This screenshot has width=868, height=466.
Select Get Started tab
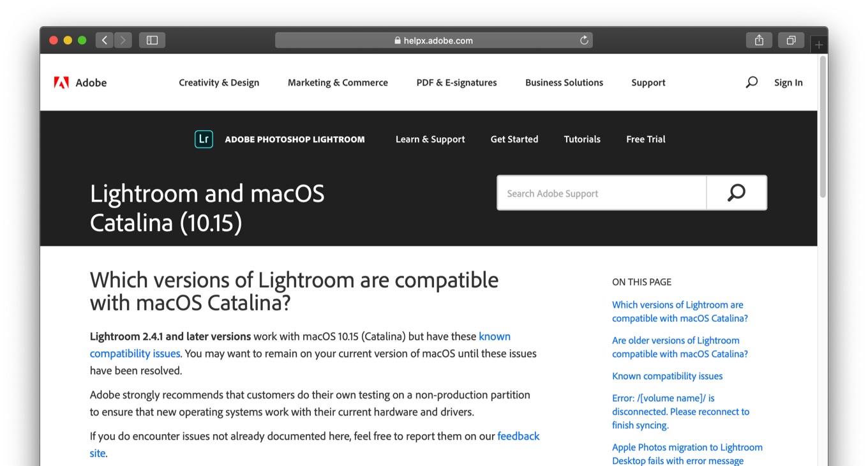(x=514, y=139)
